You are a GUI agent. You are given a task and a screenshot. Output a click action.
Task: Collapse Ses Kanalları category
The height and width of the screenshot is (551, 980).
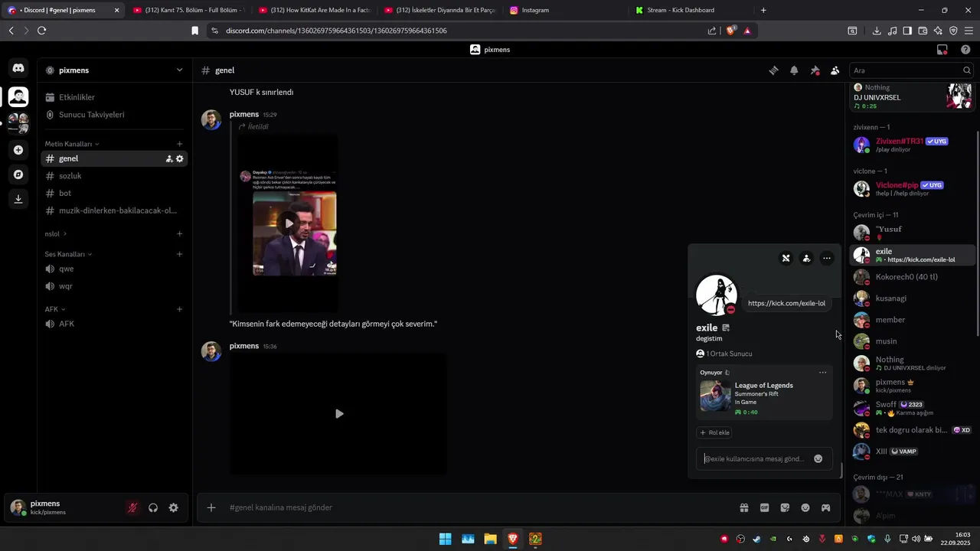[x=68, y=254]
